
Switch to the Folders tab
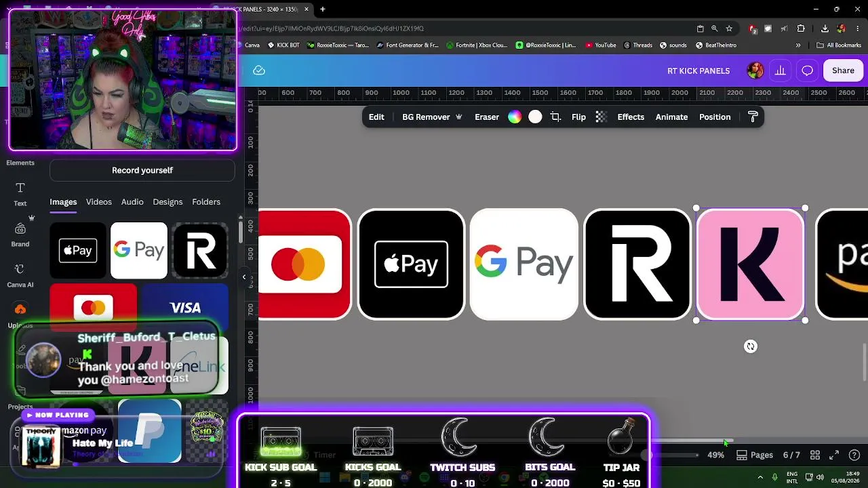pyautogui.click(x=206, y=202)
